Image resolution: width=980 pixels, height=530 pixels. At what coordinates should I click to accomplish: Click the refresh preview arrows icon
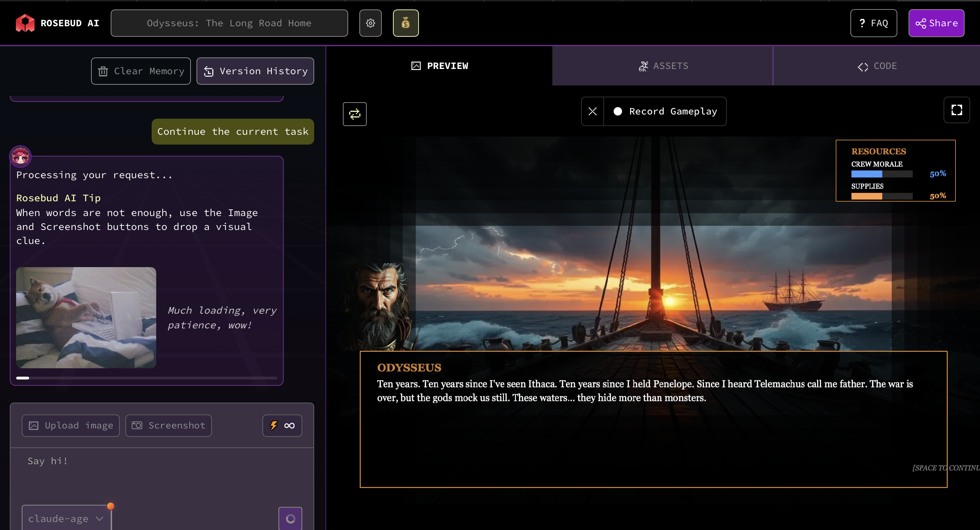click(354, 114)
